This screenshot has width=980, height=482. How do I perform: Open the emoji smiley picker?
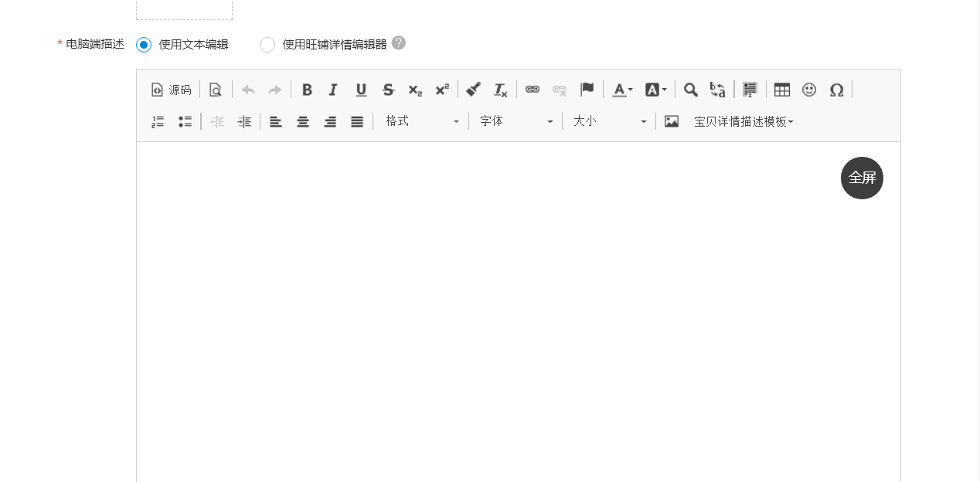click(809, 90)
